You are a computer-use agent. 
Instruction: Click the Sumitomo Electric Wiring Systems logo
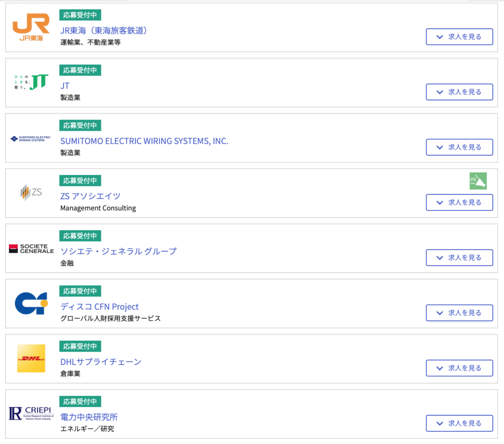point(31,139)
